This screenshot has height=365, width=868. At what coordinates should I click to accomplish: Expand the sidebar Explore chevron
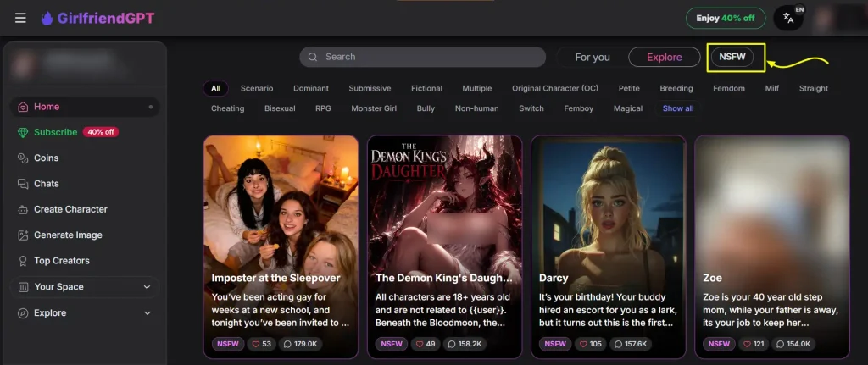coord(147,313)
